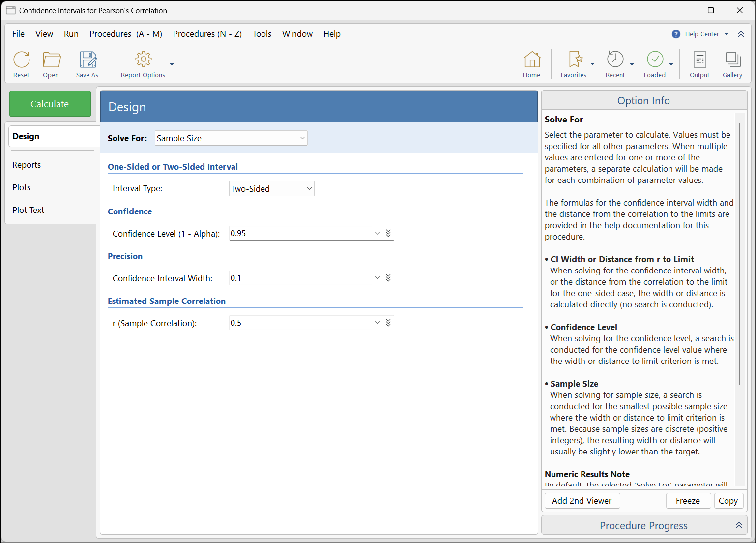Click the Freeze button

point(688,501)
